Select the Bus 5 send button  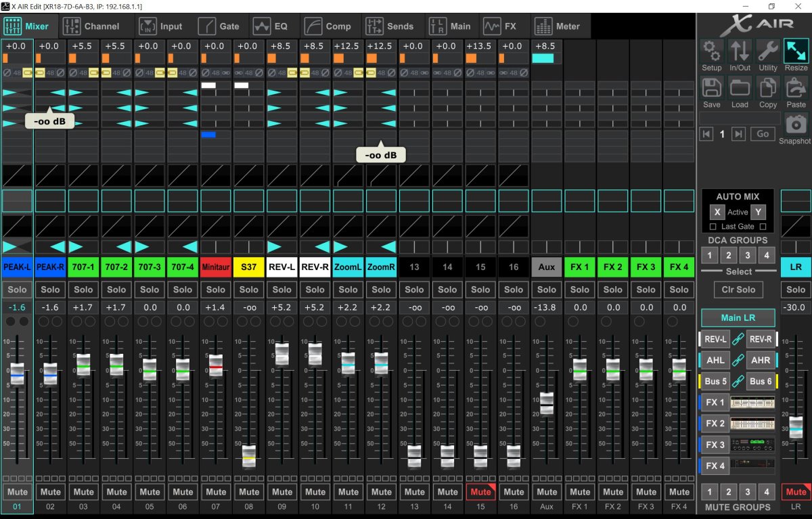tap(715, 382)
